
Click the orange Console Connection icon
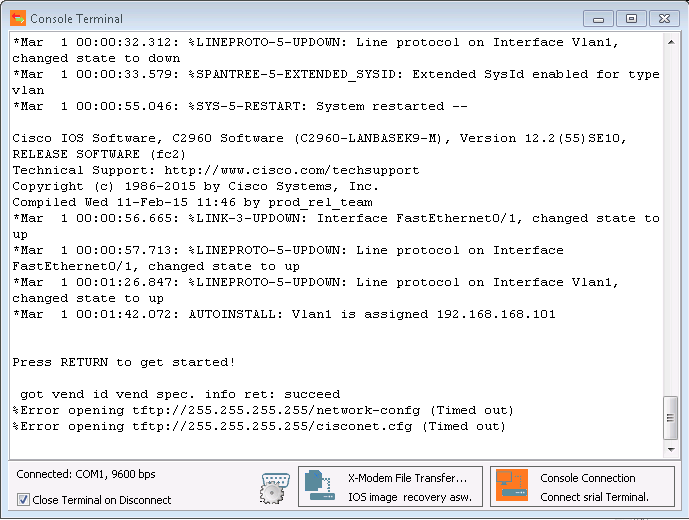click(x=511, y=485)
